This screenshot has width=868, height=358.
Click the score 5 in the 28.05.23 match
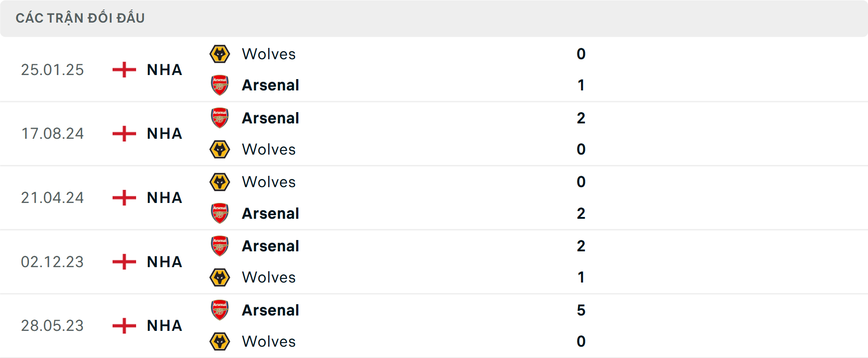pyautogui.click(x=582, y=311)
